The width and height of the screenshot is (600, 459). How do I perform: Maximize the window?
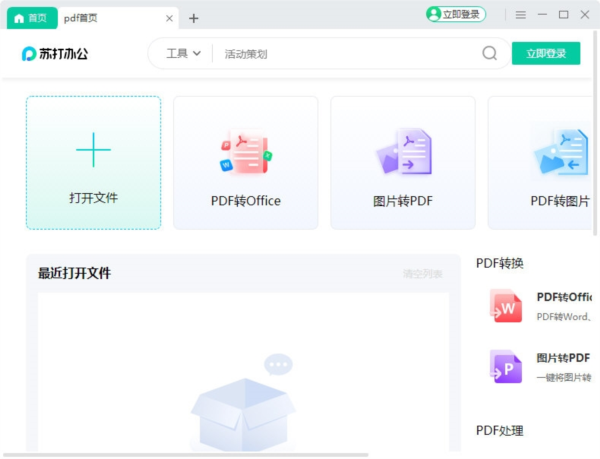pyautogui.click(x=563, y=15)
